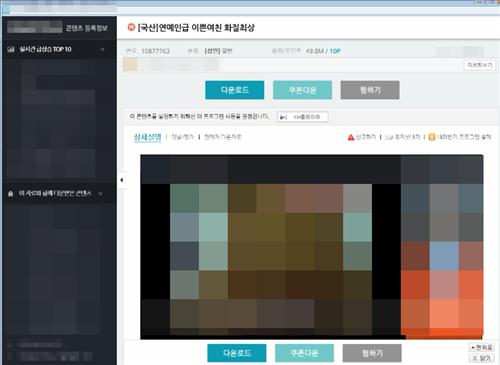Collapse the seller's other contents section arrow

tap(100, 194)
